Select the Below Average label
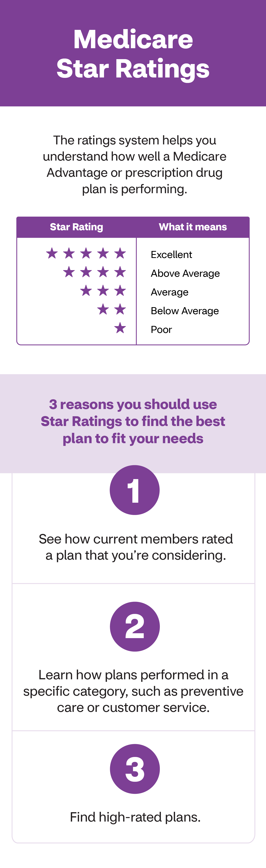Image resolution: width=266 pixels, height=868 pixels. [185, 311]
